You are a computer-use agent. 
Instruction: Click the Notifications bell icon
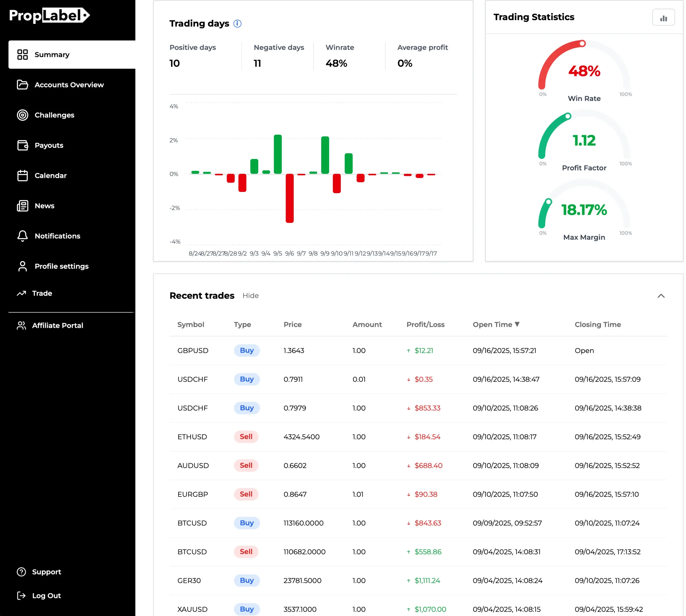click(22, 236)
